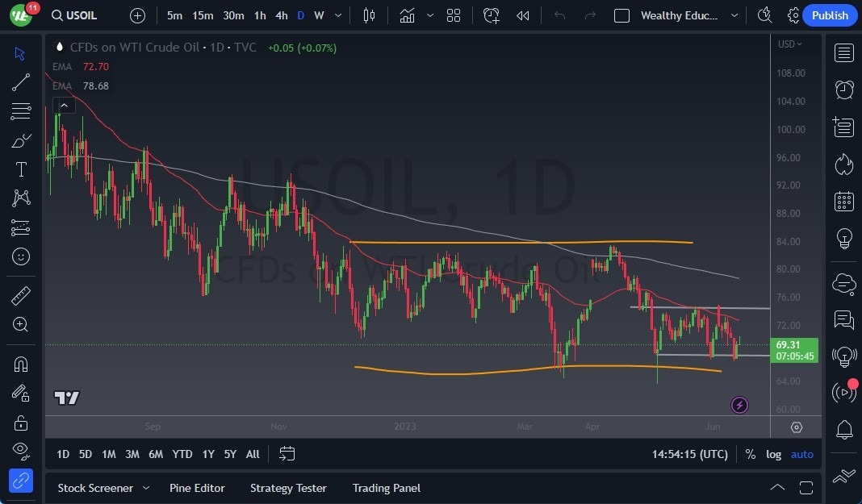The width and height of the screenshot is (862, 504).
Task: Collapse the indicator legend arrow
Action: (64, 106)
